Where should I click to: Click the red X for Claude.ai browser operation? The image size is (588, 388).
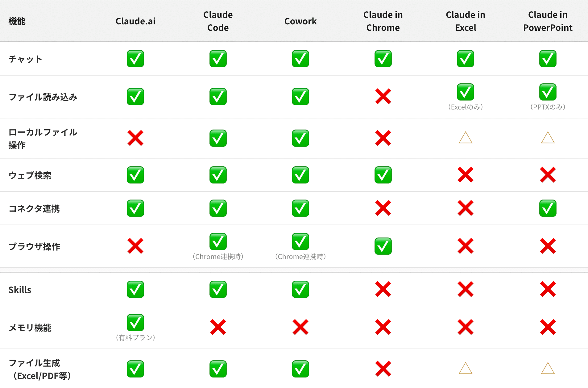(135, 246)
